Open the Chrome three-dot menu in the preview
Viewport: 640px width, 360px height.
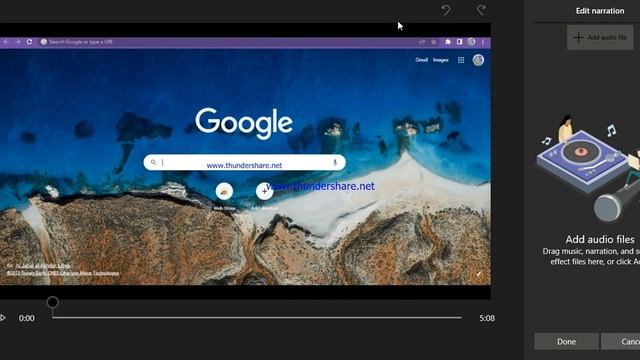point(483,42)
